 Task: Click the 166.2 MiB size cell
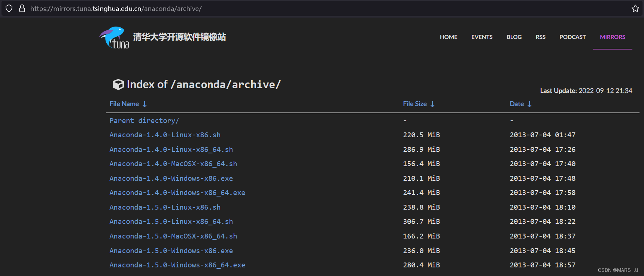[421, 236]
